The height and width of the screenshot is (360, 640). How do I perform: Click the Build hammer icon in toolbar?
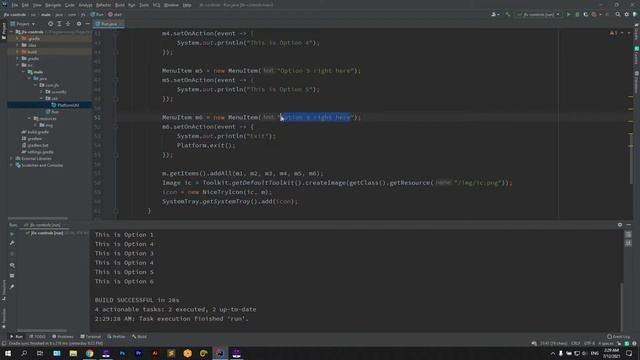coord(508,14)
